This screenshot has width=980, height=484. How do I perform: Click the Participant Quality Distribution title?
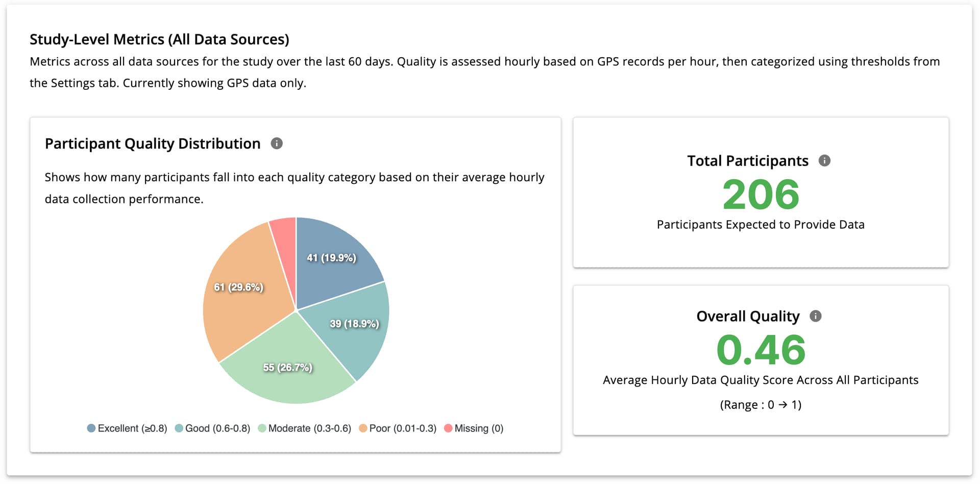pyautogui.click(x=153, y=143)
